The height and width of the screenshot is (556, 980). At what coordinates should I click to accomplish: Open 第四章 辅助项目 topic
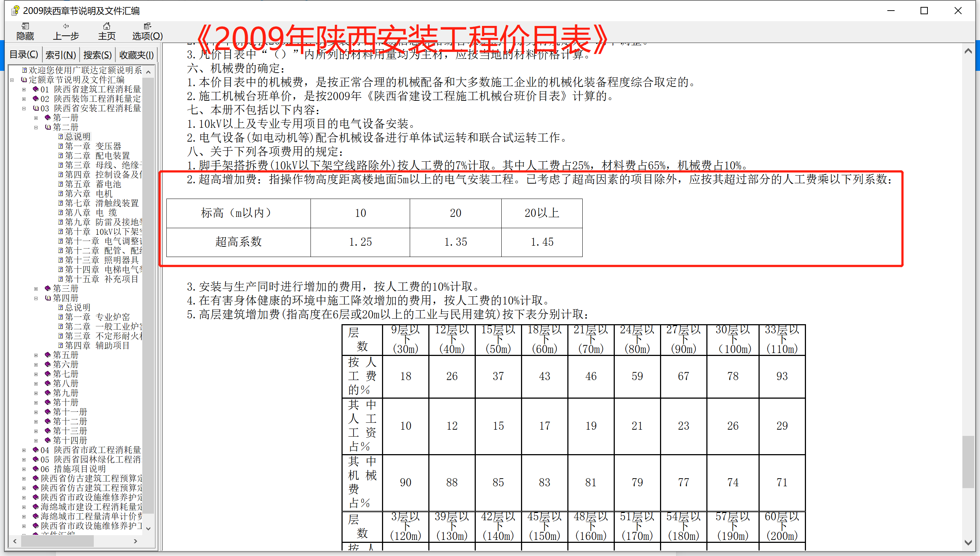[97, 346]
